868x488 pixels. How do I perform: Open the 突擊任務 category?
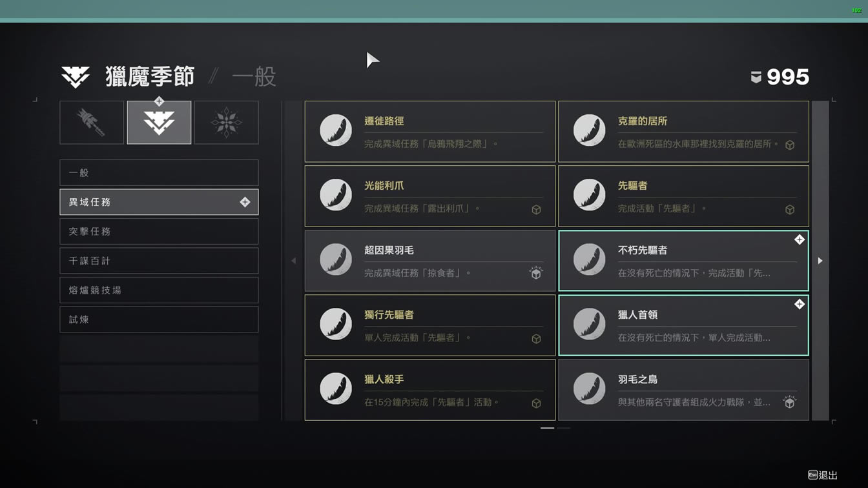tap(159, 232)
